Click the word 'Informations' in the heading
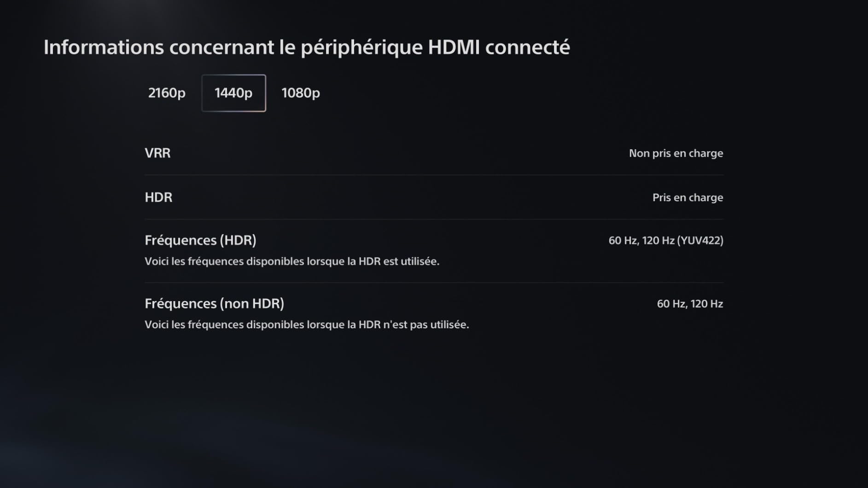The height and width of the screenshot is (488, 868). 104,47
